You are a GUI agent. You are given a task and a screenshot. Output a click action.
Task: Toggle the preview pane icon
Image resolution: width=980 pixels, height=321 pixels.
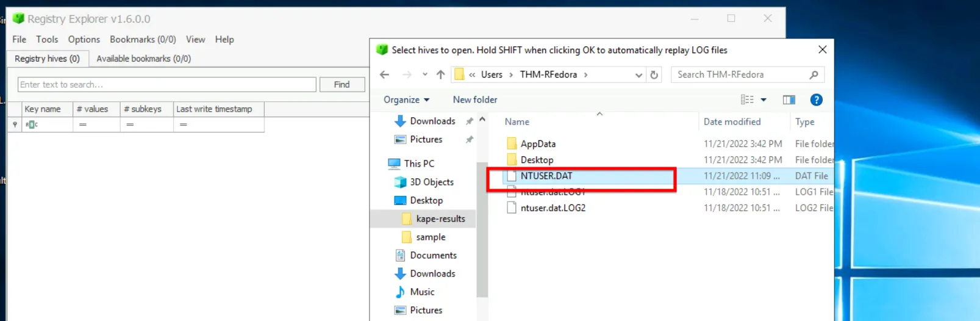tap(789, 100)
